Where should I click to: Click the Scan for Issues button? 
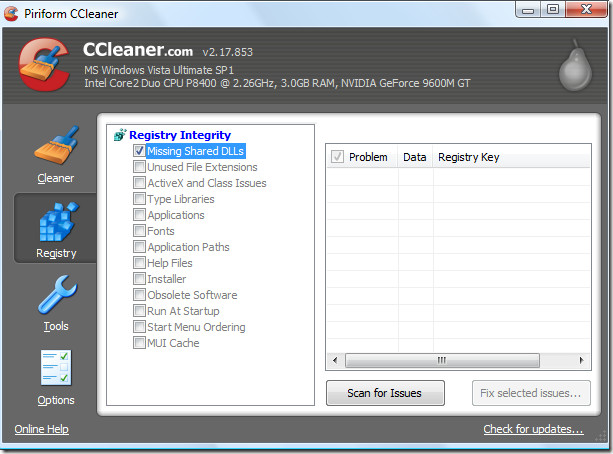coord(385,393)
